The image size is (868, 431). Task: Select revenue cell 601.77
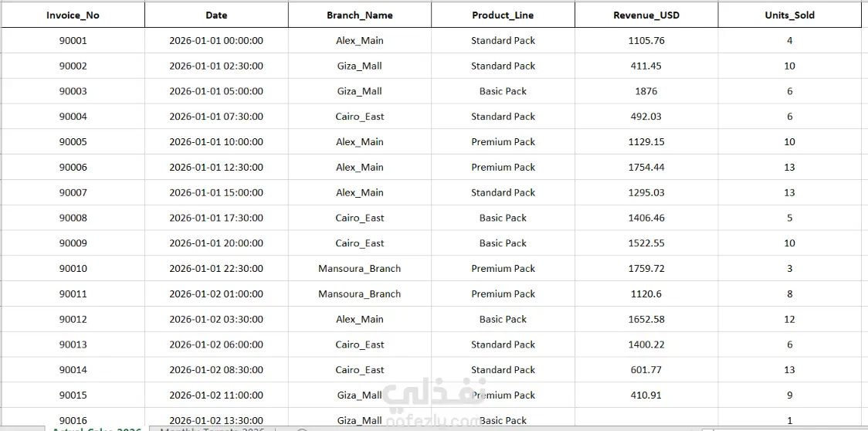click(x=646, y=370)
